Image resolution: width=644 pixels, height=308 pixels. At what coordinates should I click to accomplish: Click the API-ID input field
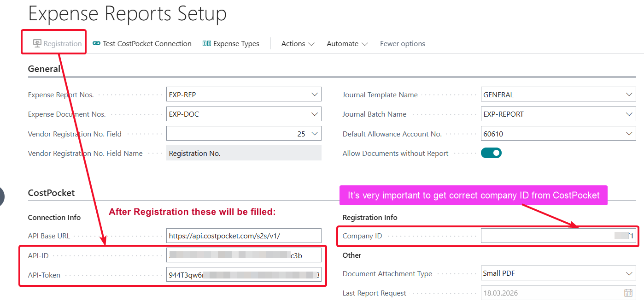244,255
